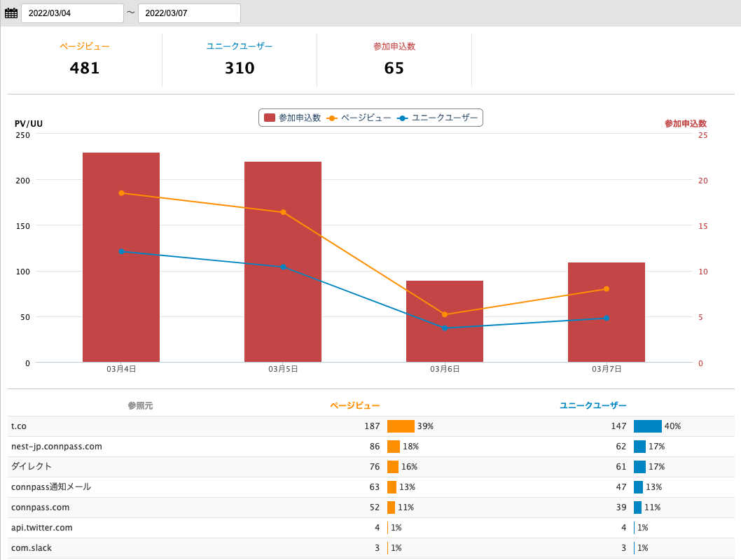Select the 03月5日 red bar
741x560 pixels.
click(283, 262)
